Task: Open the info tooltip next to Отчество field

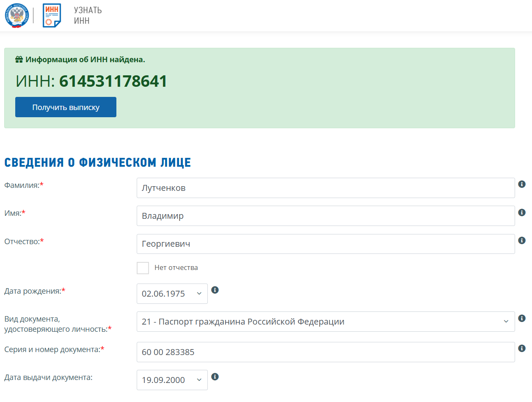Action: 522,240
